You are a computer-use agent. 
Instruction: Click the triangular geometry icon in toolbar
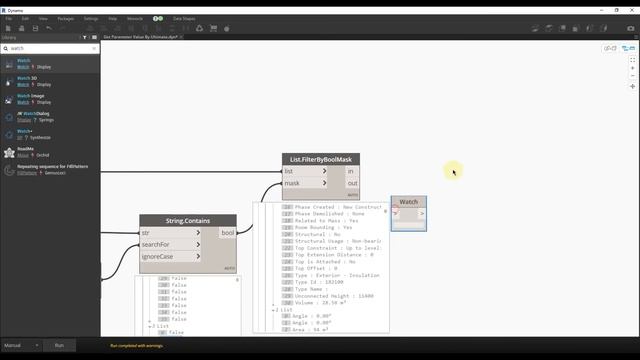pyautogui.click(x=200, y=28)
